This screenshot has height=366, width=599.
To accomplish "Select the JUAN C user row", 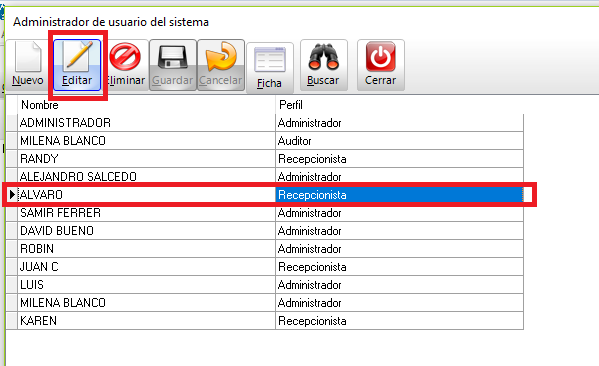I will coord(264,266).
